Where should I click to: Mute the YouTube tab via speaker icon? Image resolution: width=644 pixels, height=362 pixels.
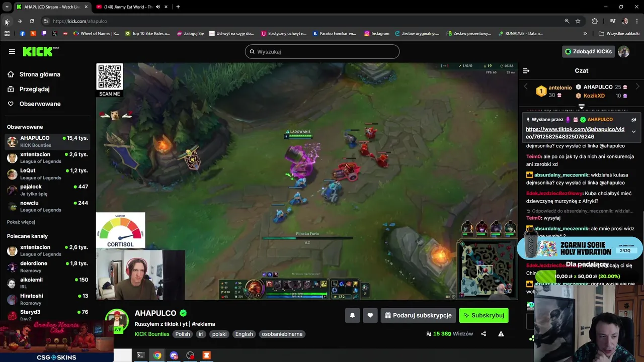[158, 7]
